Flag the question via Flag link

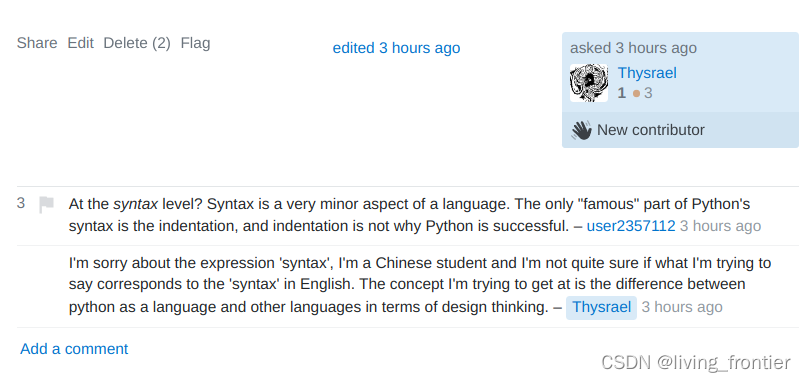point(195,43)
